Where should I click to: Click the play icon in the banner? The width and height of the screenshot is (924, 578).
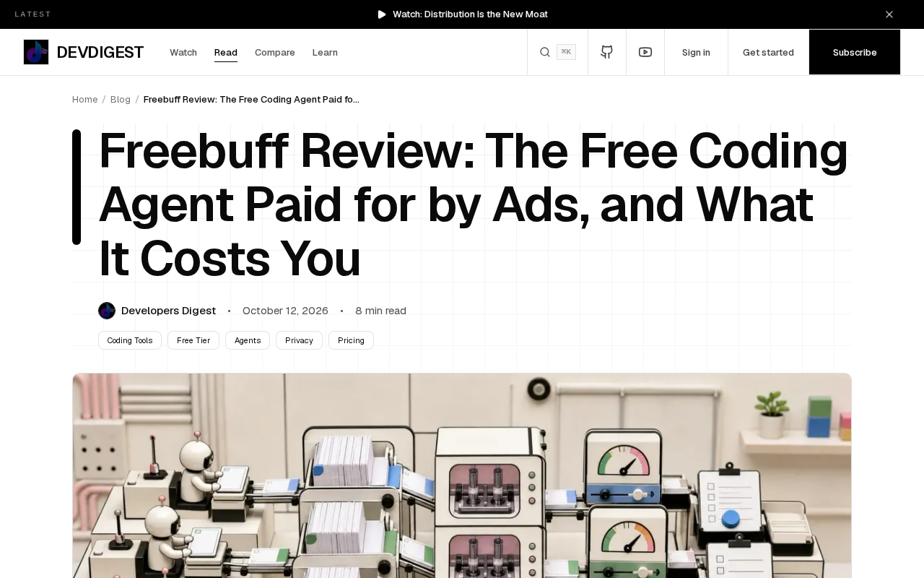[382, 14]
